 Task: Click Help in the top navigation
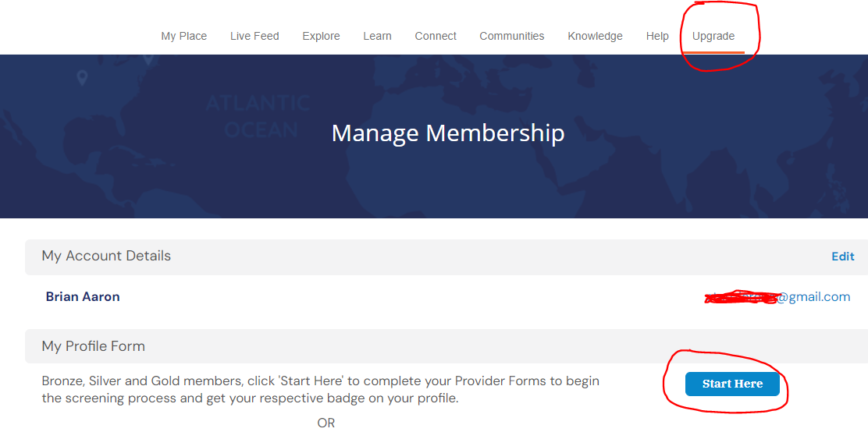point(657,36)
